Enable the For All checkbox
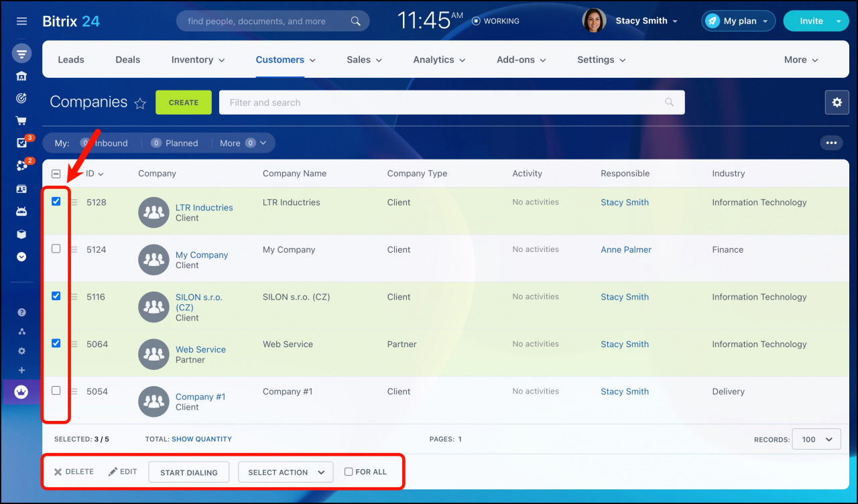 pos(349,472)
